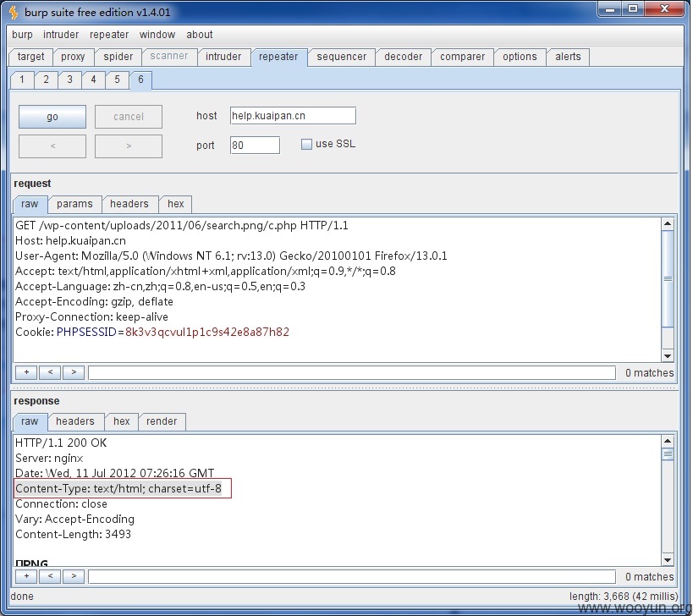Image resolution: width=693 pixels, height=616 pixels.
Task: Switch to the scanner tab
Action: (169, 57)
